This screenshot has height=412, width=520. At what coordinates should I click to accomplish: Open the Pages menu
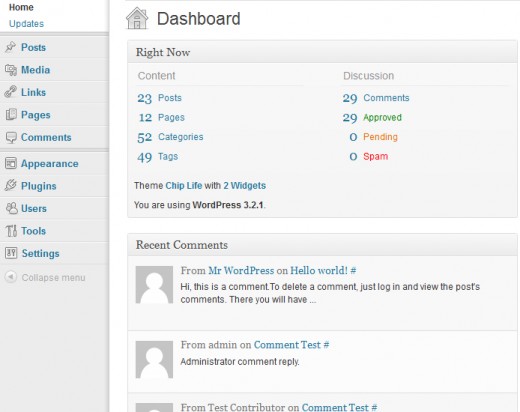(x=36, y=115)
